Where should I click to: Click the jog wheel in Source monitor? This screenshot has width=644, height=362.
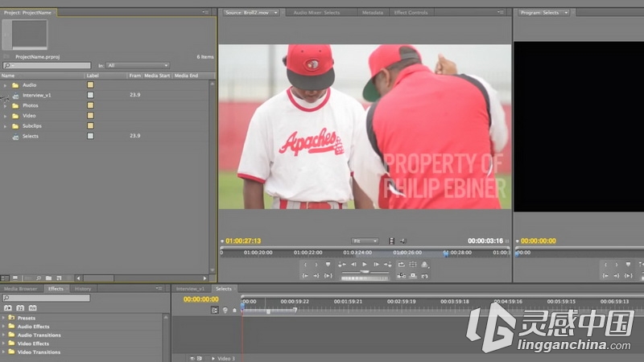click(x=365, y=278)
